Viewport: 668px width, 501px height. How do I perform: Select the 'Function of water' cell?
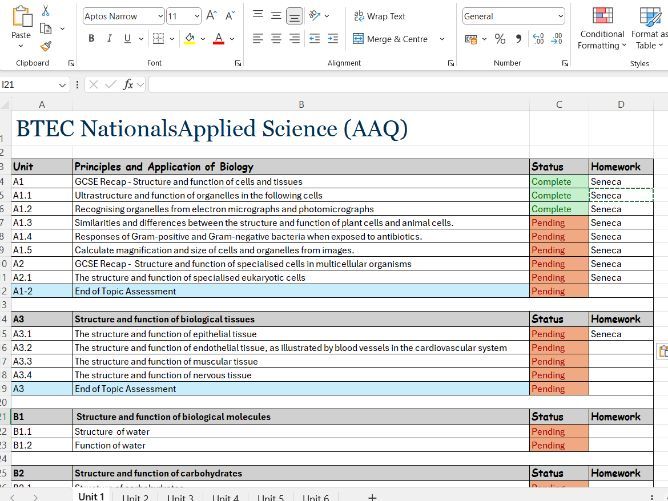pos(301,445)
